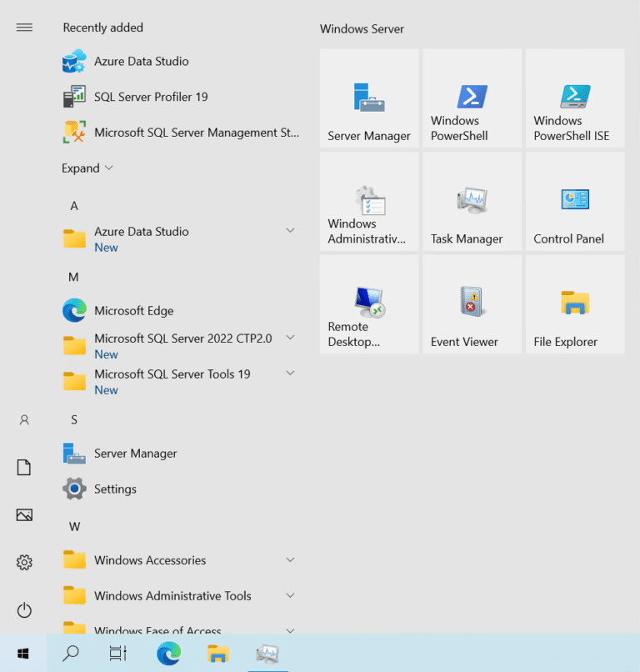Image resolution: width=640 pixels, height=672 pixels.
Task: Open Settings from the app list
Action: coord(115,489)
